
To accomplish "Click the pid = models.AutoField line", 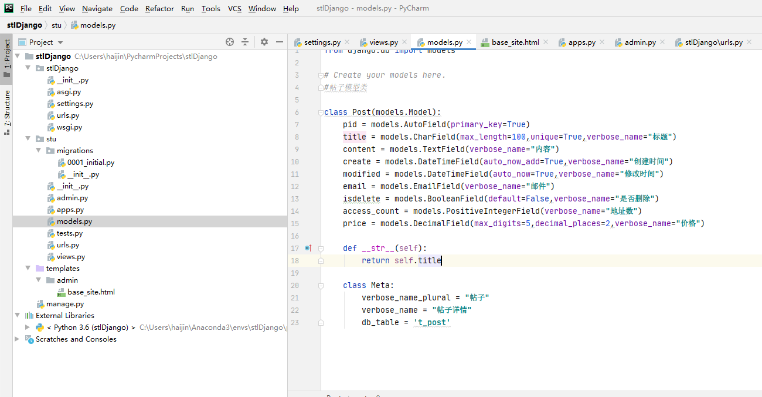I will coord(436,124).
